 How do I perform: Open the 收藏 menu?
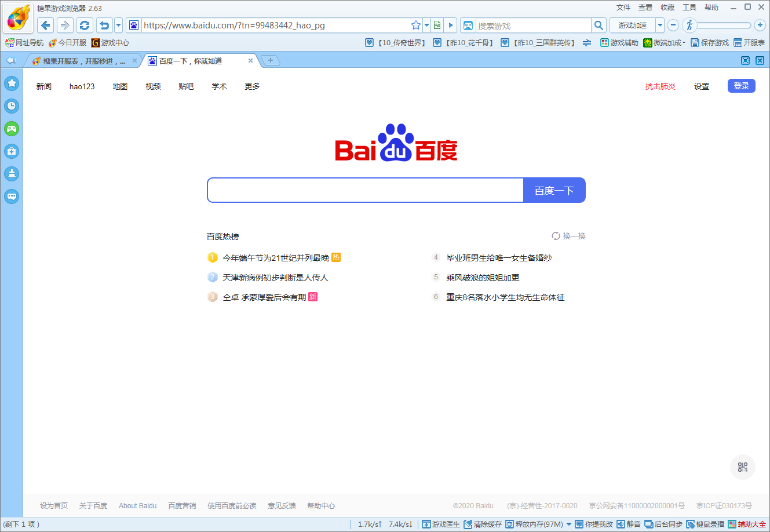pyautogui.click(x=667, y=8)
